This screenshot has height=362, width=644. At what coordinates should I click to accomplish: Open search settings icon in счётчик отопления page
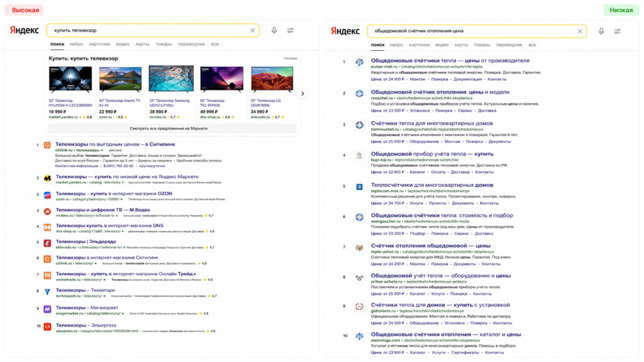coord(617,31)
